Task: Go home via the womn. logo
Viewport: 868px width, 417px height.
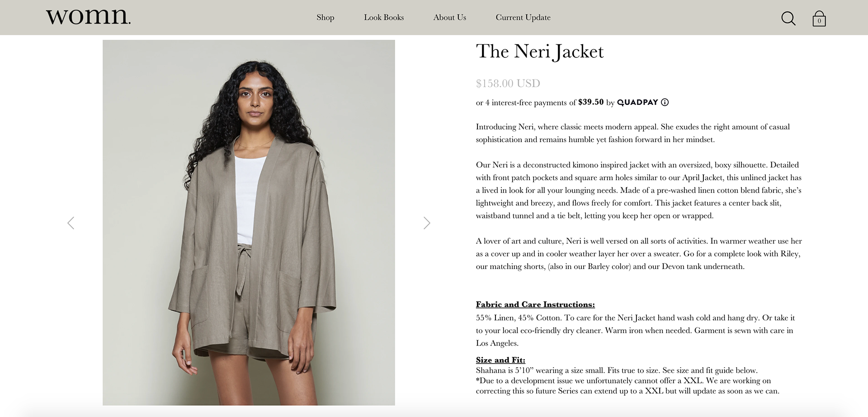Action: [88, 16]
